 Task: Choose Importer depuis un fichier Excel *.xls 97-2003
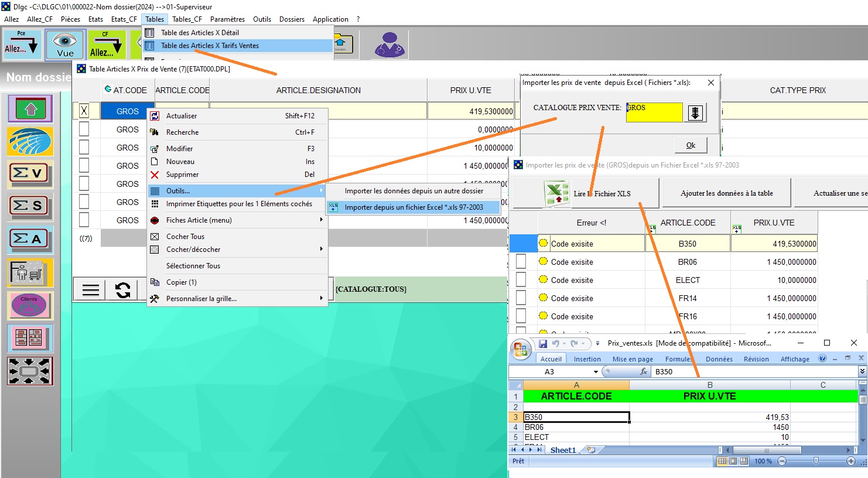(414, 207)
